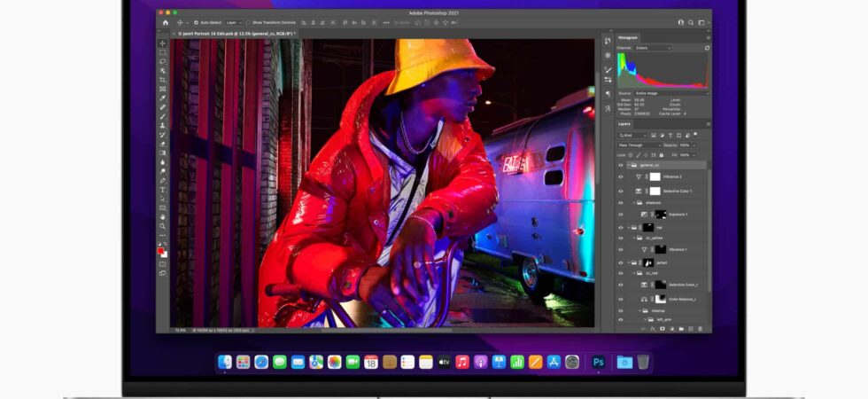The height and width of the screenshot is (399, 868).
Task: Open Music app in the Dock
Action: point(462,362)
